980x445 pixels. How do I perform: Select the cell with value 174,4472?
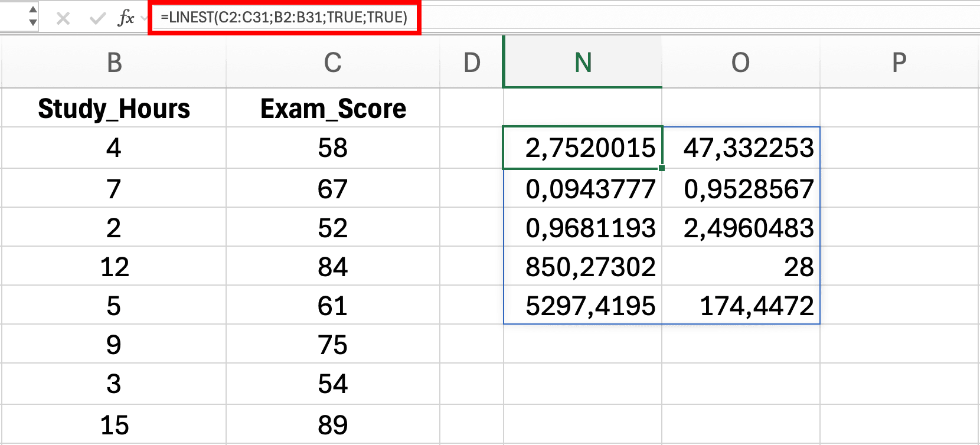741,306
